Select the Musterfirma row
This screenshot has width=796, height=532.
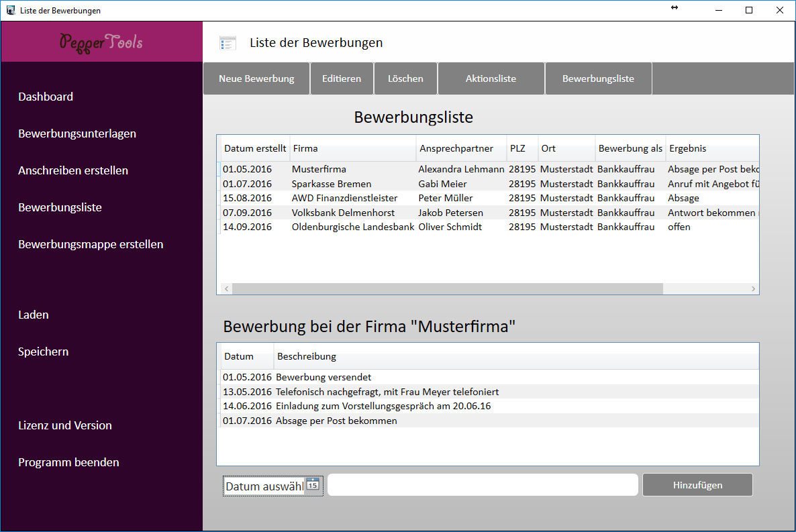coord(489,169)
